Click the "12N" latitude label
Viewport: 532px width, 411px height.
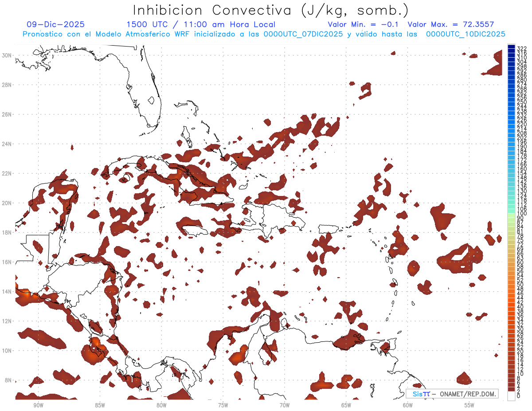pos(7,321)
